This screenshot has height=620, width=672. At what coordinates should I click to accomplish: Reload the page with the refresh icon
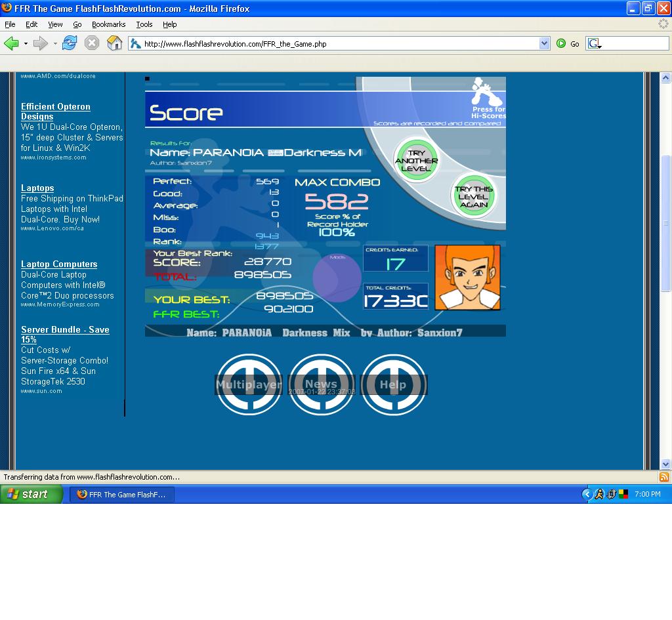70,43
